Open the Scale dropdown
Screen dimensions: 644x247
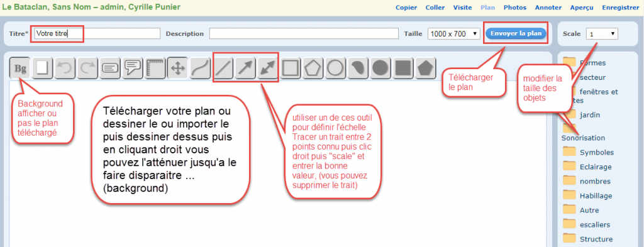602,34
